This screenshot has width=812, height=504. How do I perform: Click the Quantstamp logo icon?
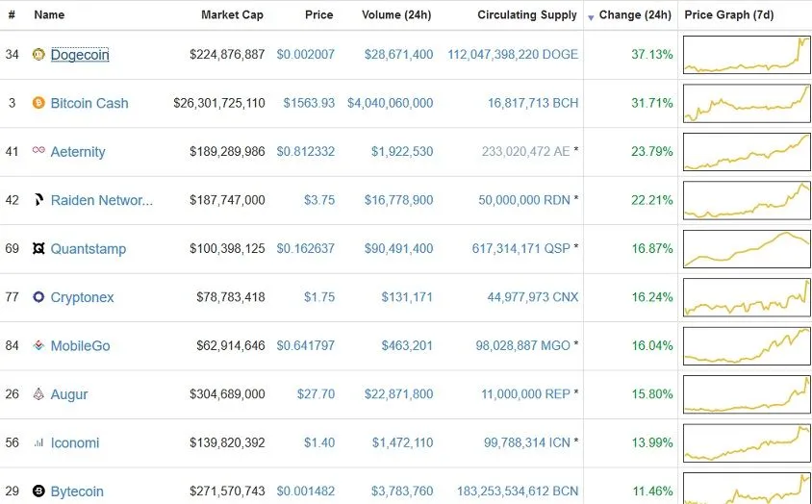tap(38, 248)
